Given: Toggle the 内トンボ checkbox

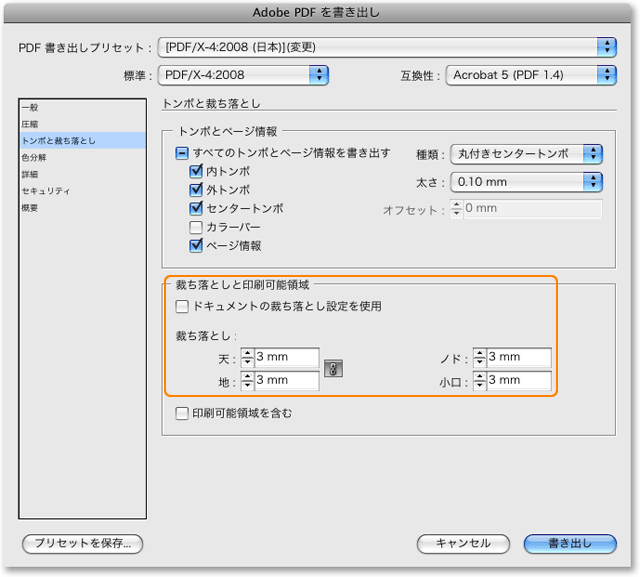Looking at the screenshot, I should tap(196, 171).
